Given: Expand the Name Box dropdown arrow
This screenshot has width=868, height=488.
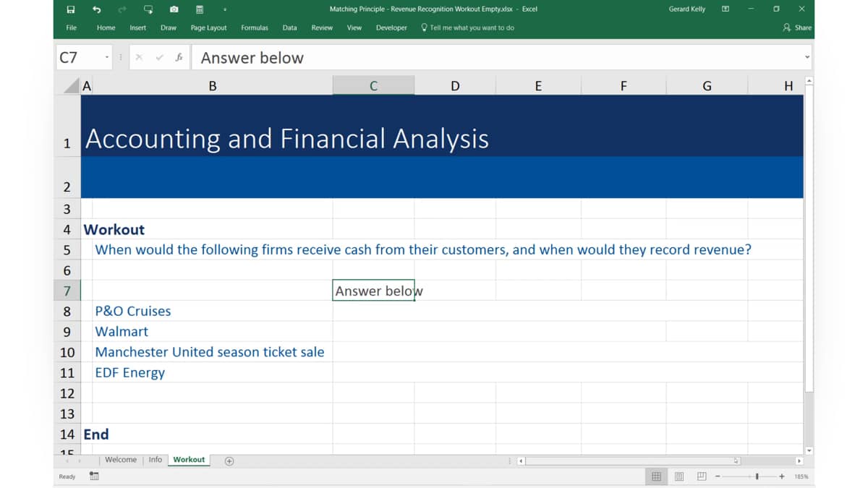Looking at the screenshot, I should [x=107, y=58].
